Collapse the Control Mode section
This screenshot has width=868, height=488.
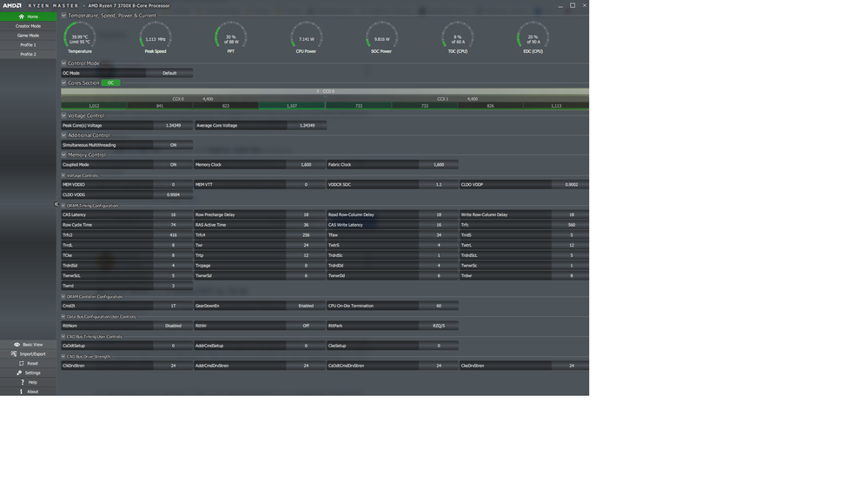tap(63, 63)
